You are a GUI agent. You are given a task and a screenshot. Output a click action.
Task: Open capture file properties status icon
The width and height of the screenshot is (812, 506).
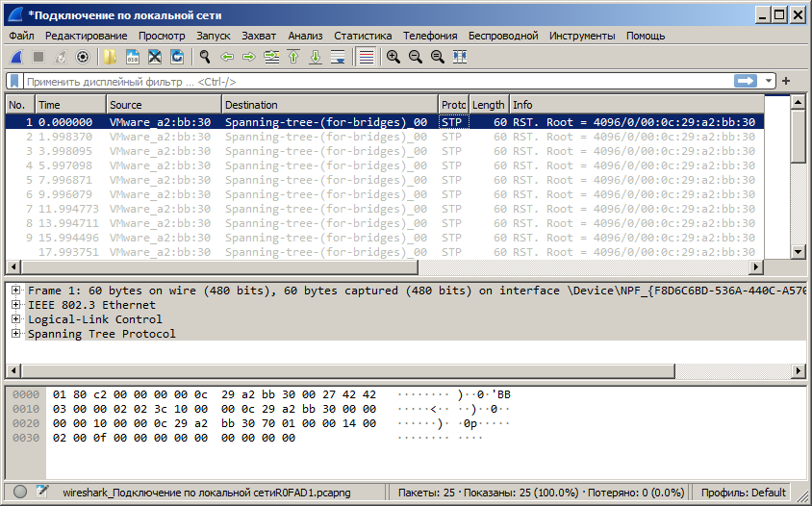42,492
